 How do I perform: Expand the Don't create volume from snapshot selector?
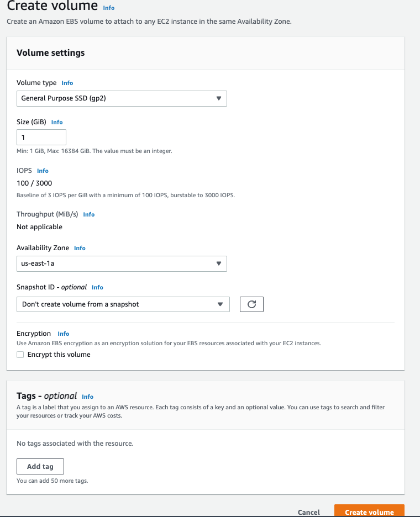(123, 304)
